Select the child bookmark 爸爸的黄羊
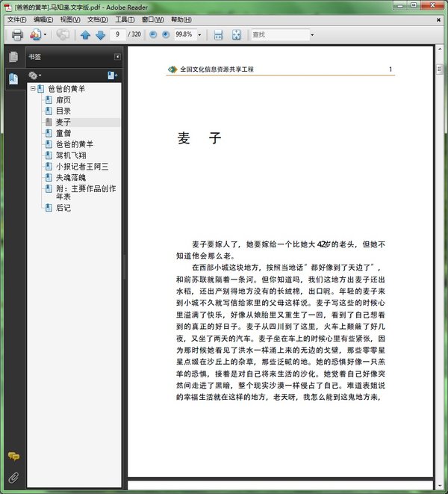448x494 pixels. (x=75, y=144)
